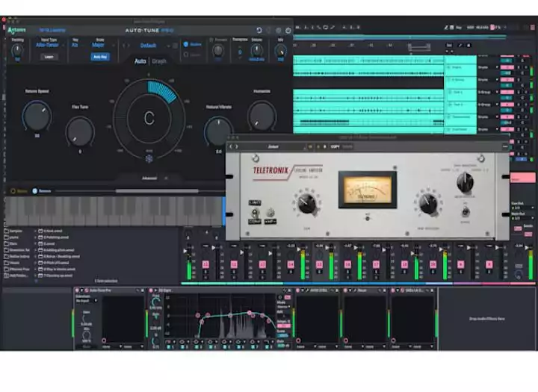Flip the LA-2A power toggle switch

(466, 212)
